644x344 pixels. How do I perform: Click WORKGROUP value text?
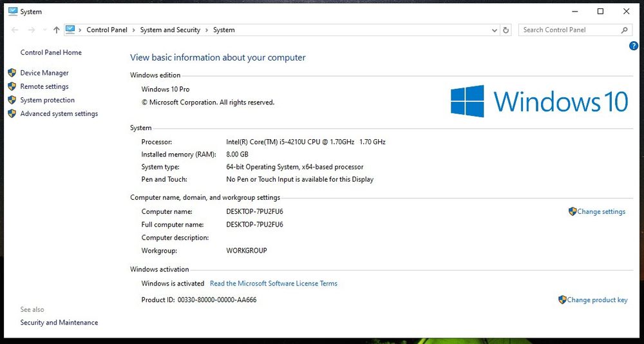[x=247, y=251]
